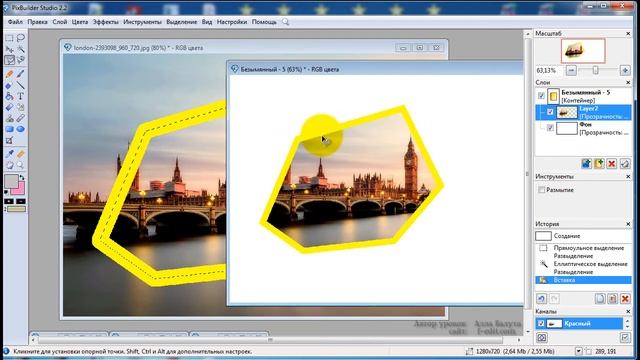Select the Вставка history entry

[x=583, y=280]
